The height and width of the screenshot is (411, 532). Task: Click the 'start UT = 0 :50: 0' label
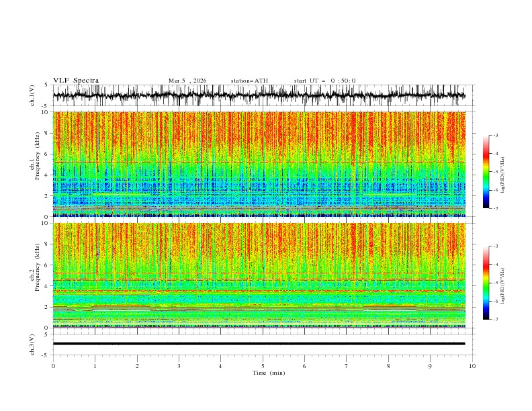(x=324, y=81)
